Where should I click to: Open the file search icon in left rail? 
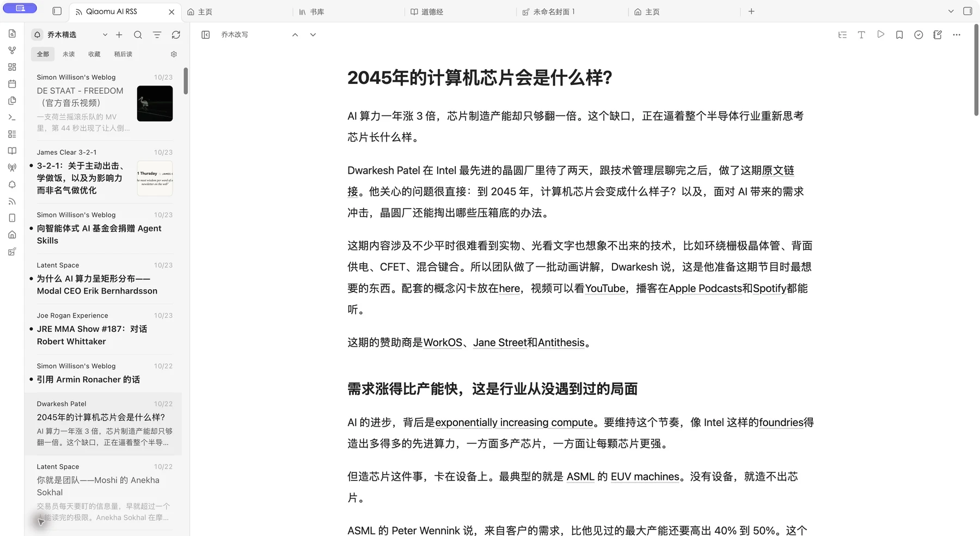click(x=12, y=34)
